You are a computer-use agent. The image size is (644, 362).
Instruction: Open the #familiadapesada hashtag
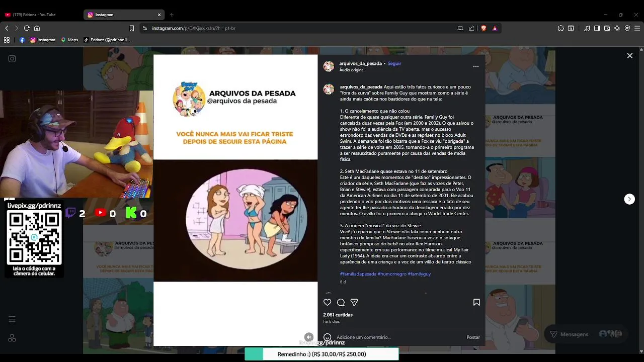(x=358, y=274)
